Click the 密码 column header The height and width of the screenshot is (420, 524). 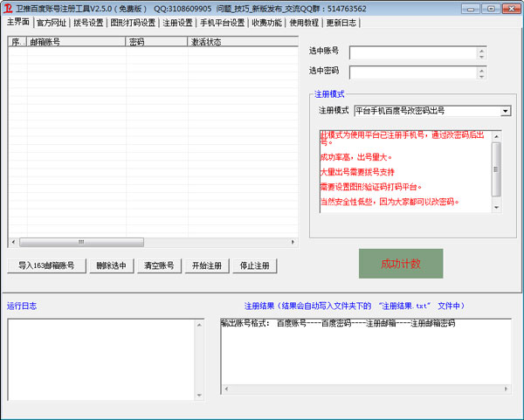(x=156, y=42)
